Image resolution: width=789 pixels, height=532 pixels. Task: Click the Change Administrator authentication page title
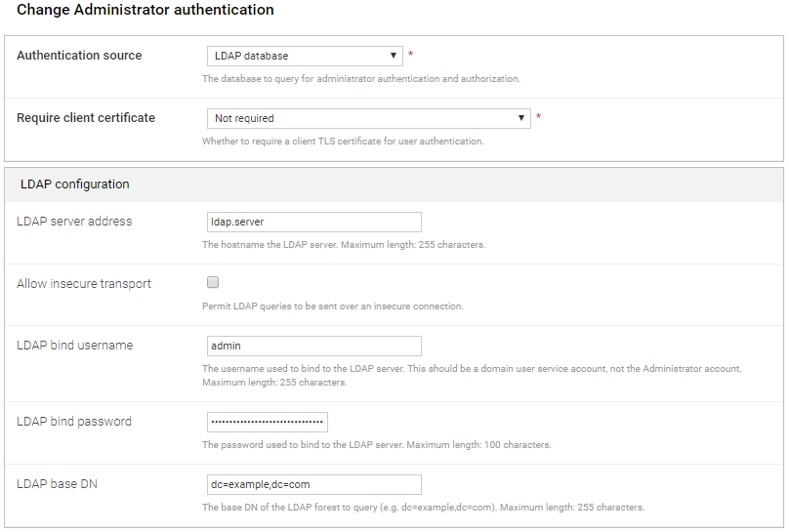pos(145,11)
